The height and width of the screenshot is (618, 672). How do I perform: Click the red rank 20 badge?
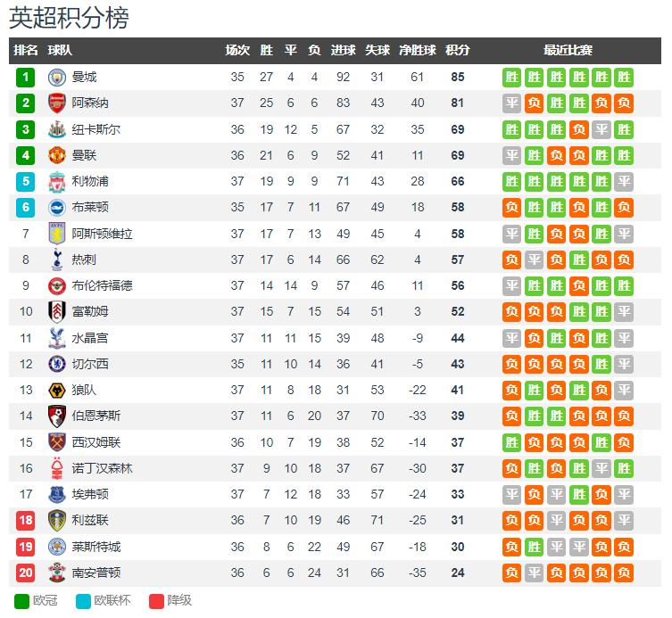(25, 573)
